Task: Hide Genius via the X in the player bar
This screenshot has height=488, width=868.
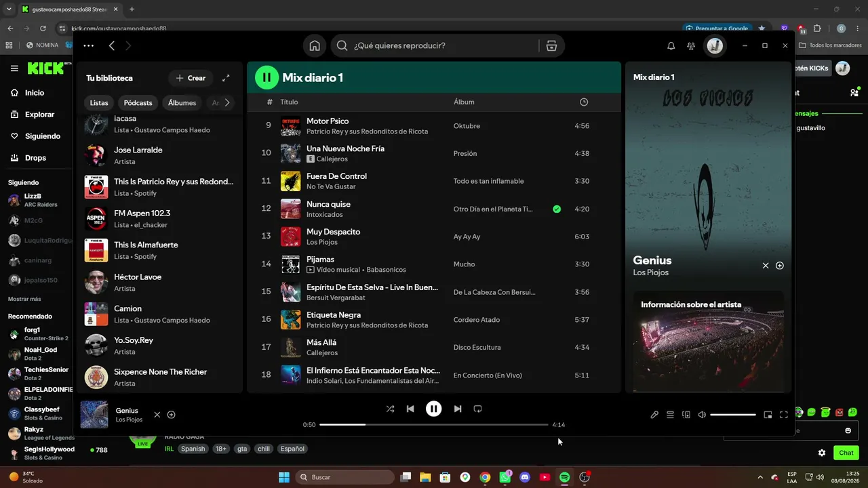Action: tap(157, 415)
